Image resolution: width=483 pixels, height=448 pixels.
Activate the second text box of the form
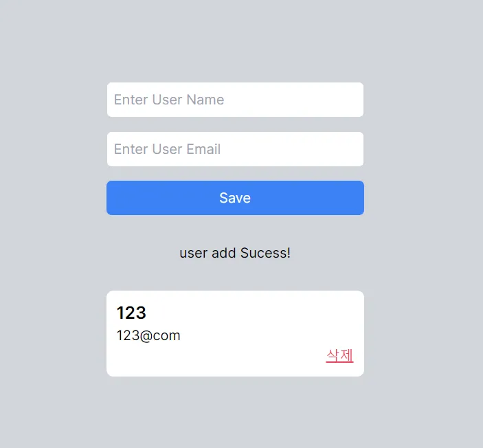tap(235, 149)
